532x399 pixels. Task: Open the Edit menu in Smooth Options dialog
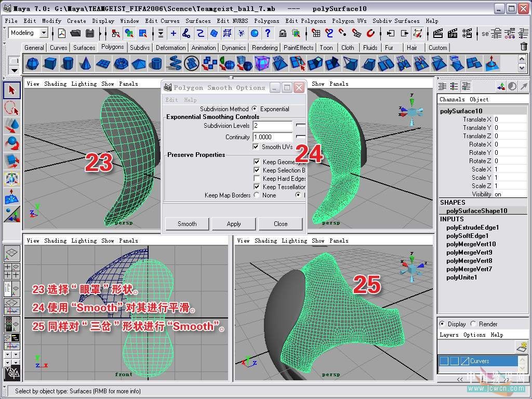coord(171,100)
